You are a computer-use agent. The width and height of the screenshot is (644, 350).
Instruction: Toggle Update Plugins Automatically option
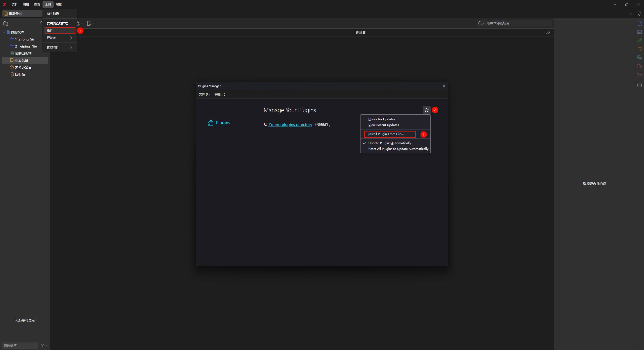(389, 143)
